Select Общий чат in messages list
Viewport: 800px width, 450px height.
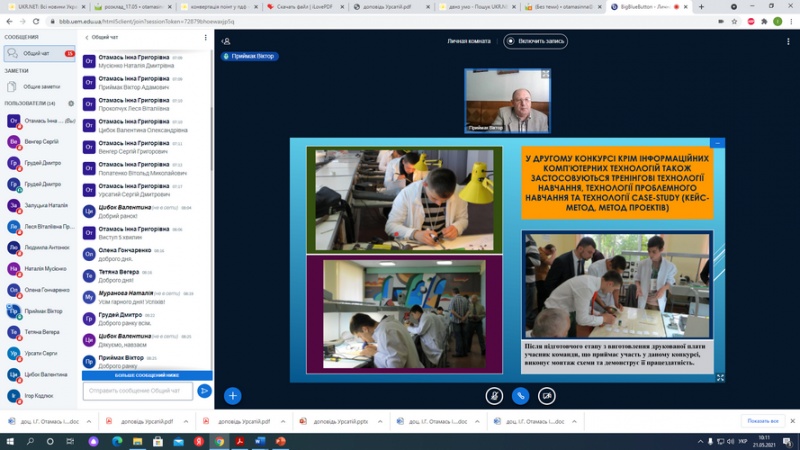36,53
